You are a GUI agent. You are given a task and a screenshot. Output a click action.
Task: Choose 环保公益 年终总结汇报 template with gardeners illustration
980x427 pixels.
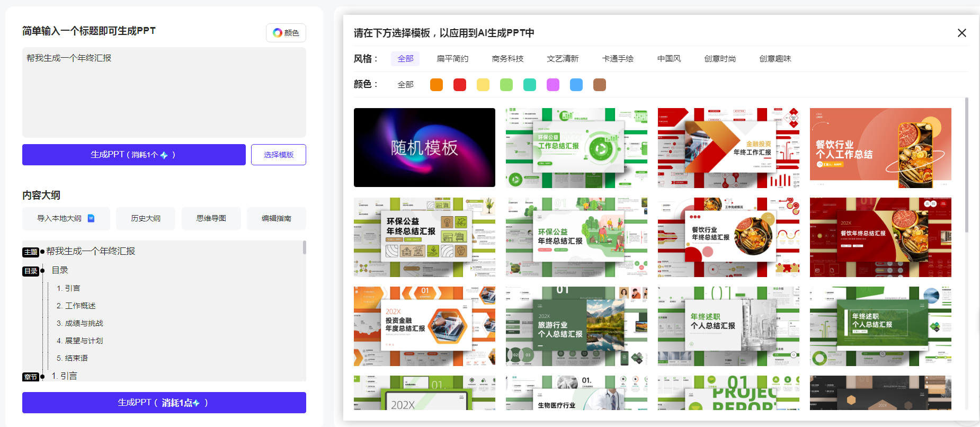point(576,237)
